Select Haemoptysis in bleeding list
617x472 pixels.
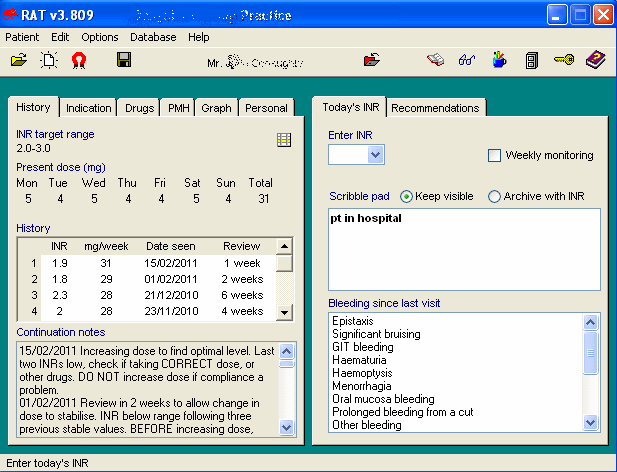pos(362,373)
